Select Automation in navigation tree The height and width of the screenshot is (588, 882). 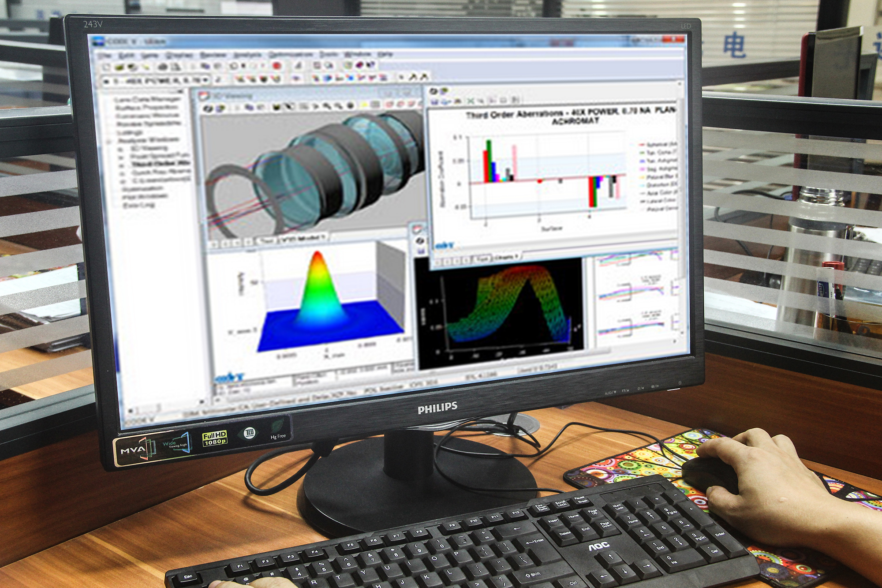click(x=143, y=188)
